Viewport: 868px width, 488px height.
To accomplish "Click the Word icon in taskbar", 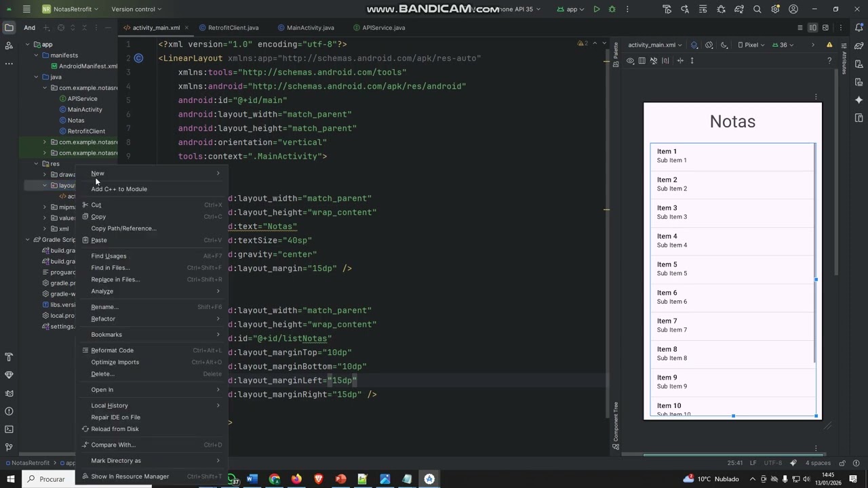I will [x=252, y=479].
